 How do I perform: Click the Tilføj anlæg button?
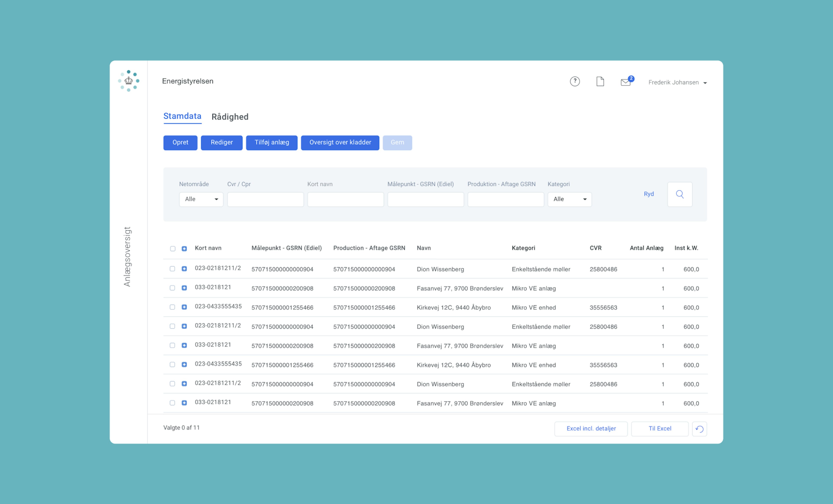coord(271,143)
